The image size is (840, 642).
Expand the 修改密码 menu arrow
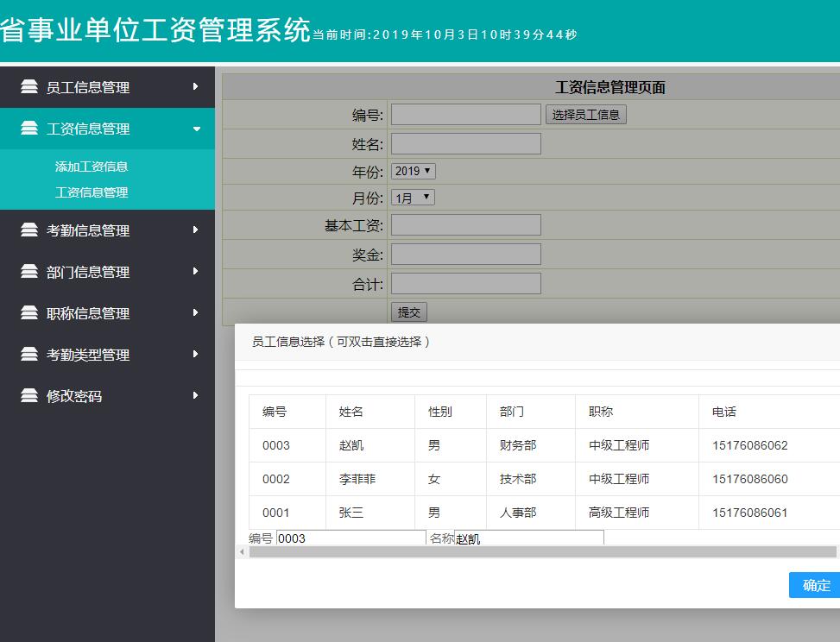(x=195, y=396)
